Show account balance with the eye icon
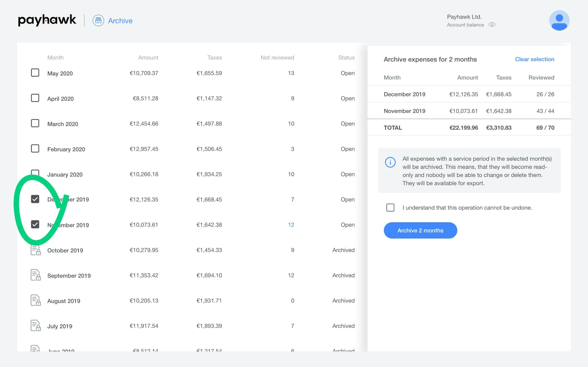The width and height of the screenshot is (588, 367). [492, 25]
